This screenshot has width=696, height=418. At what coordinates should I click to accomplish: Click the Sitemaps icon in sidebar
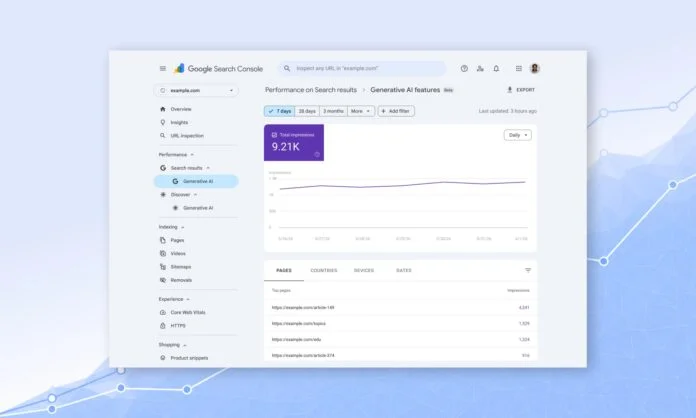point(162,267)
